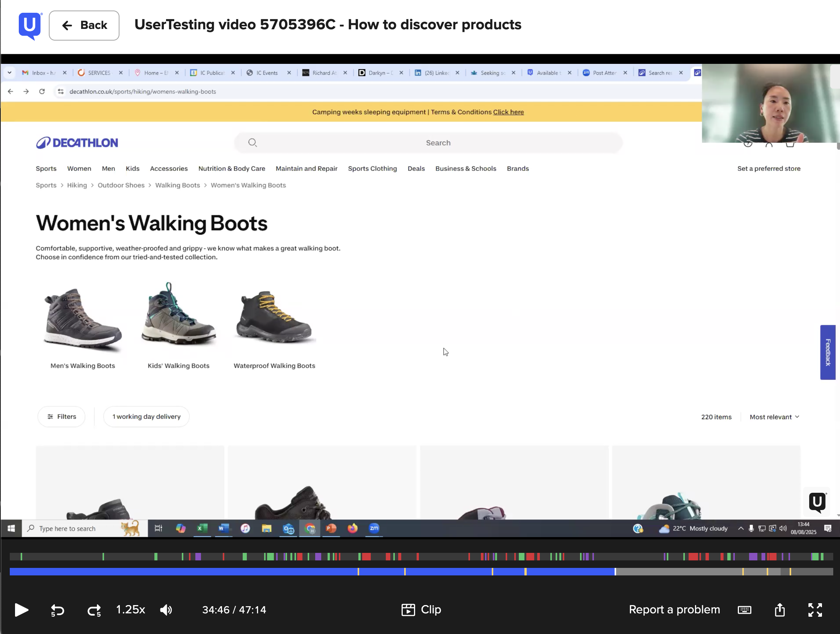Screen dimensions: 840x634
Task: Open the browser tab search dropdown
Action: click(9, 72)
